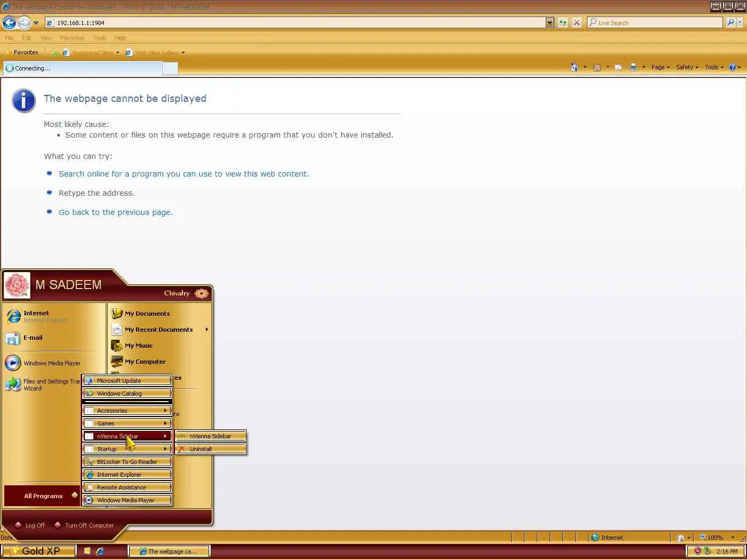Open My Music in Start menu

[x=160, y=346]
